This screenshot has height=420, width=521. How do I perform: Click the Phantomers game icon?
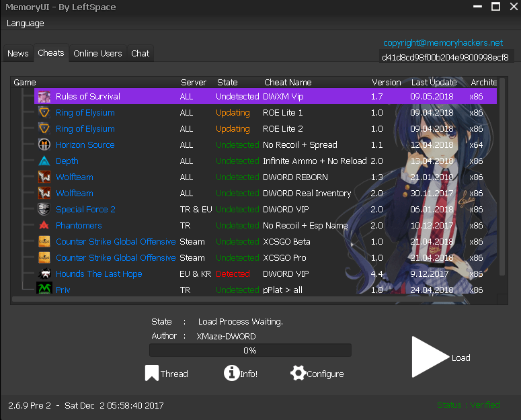pyautogui.click(x=44, y=225)
